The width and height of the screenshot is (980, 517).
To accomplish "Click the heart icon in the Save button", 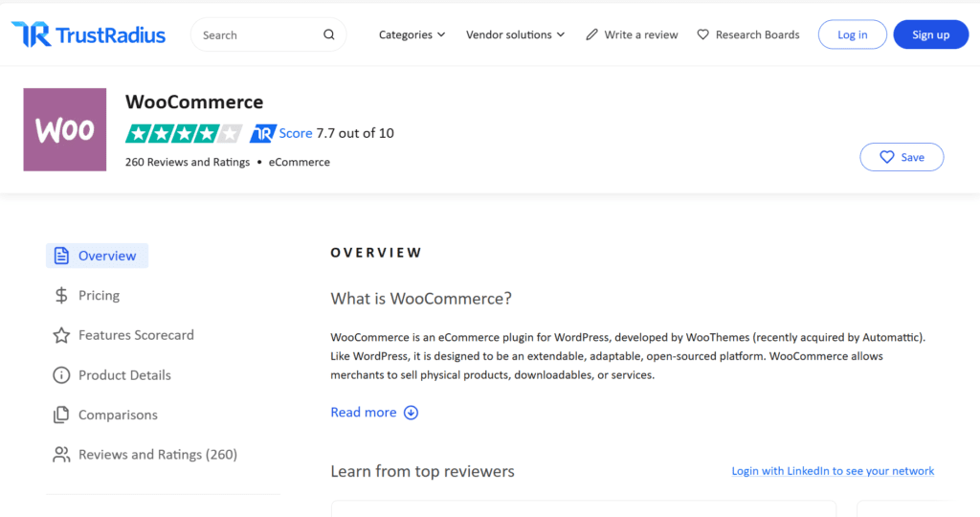I will 887,157.
